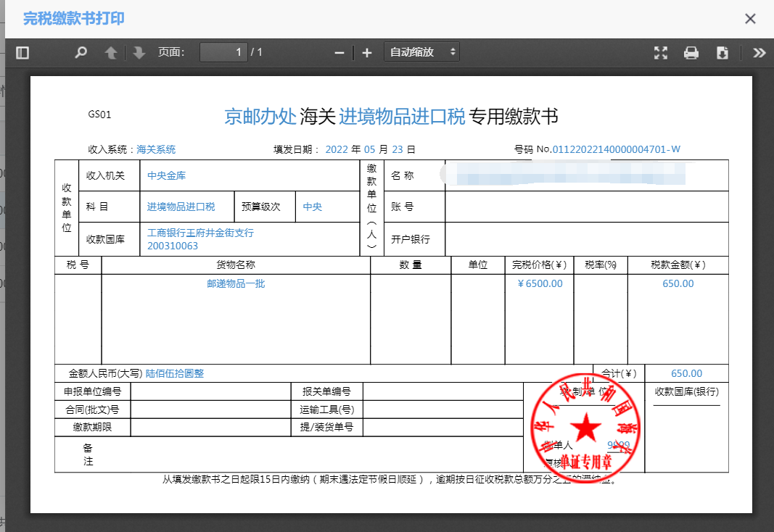Click the 海关系统 income system value
Image resolution: width=774 pixels, height=532 pixels.
[156, 149]
